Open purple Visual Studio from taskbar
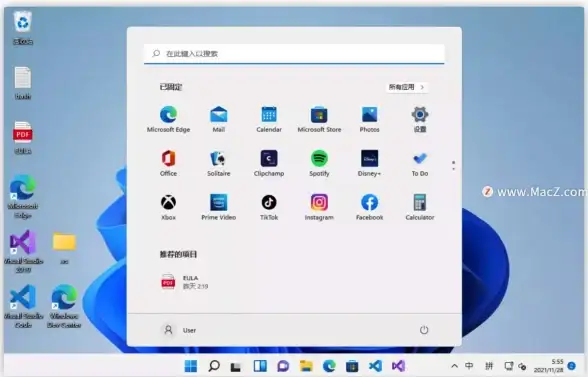The image size is (588, 377). [x=398, y=366]
